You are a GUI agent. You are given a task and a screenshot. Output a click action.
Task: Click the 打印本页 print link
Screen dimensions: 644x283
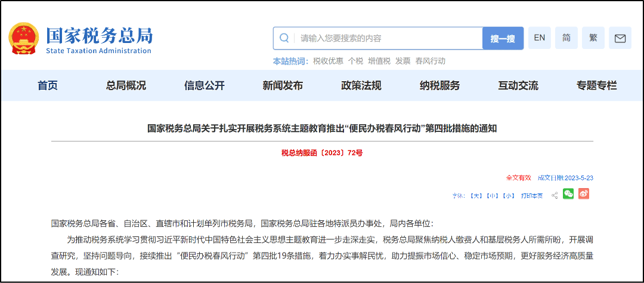point(532,196)
